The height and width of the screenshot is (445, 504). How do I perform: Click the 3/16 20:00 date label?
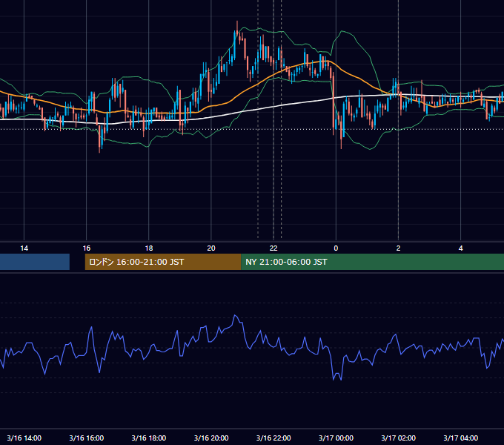coord(211,438)
